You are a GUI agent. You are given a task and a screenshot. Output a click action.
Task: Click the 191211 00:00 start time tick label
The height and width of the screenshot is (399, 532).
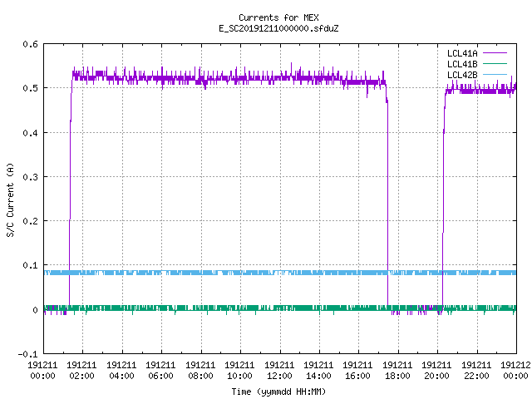(x=42, y=371)
